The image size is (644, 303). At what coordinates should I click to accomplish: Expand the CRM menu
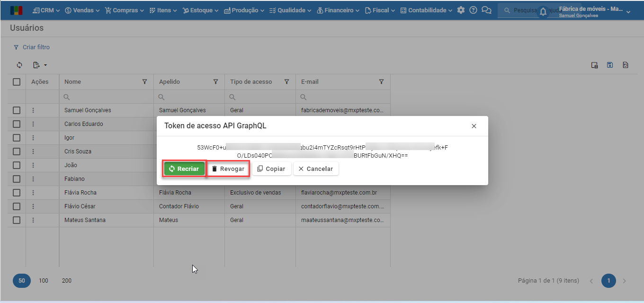(x=46, y=10)
